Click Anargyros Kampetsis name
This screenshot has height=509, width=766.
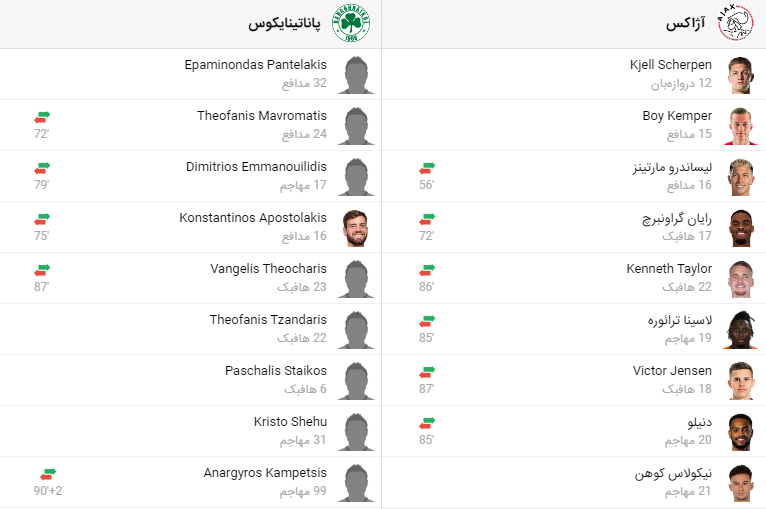pyautogui.click(x=265, y=473)
